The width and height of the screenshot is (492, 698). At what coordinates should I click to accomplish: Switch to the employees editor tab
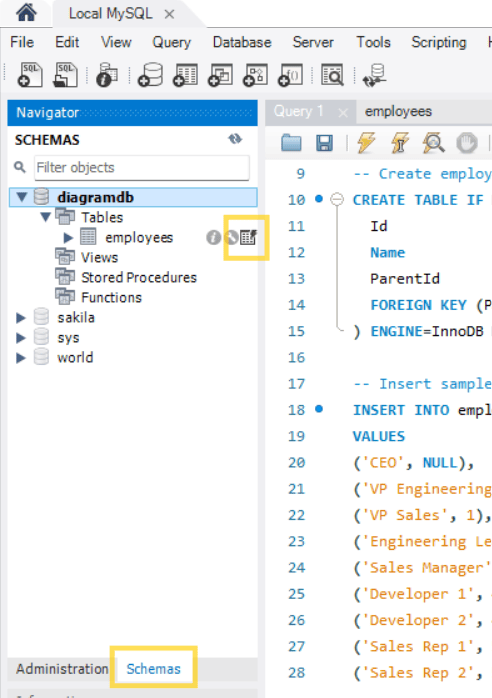click(x=398, y=111)
